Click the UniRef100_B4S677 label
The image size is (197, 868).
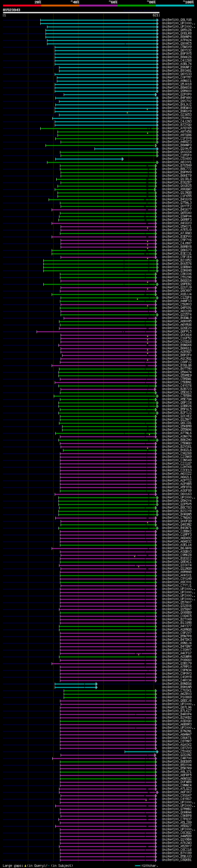click(176, 210)
